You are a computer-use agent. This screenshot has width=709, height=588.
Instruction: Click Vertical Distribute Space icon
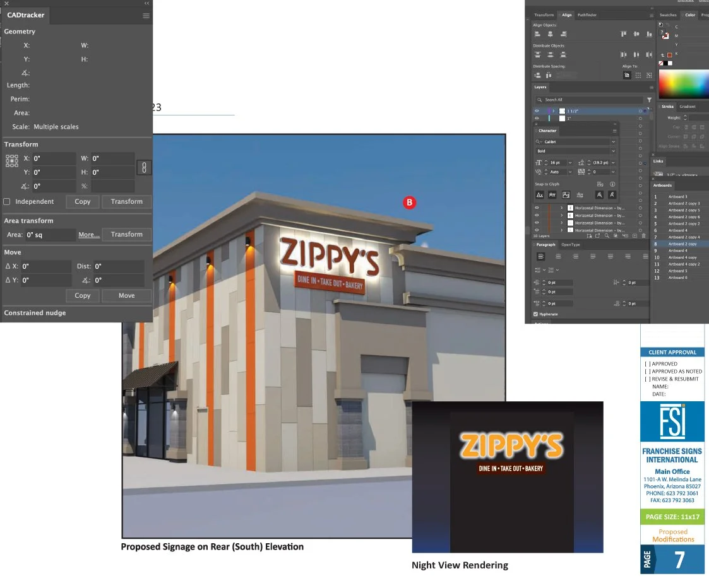[537, 76]
